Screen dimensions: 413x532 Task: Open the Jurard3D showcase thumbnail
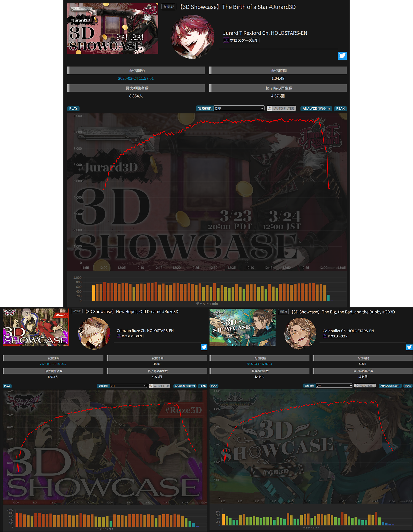(113, 28)
